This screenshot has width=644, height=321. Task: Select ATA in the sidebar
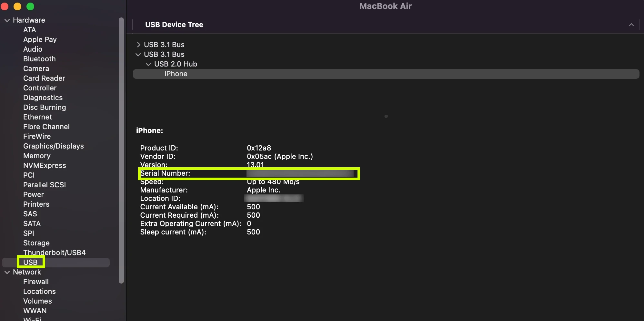click(x=30, y=30)
